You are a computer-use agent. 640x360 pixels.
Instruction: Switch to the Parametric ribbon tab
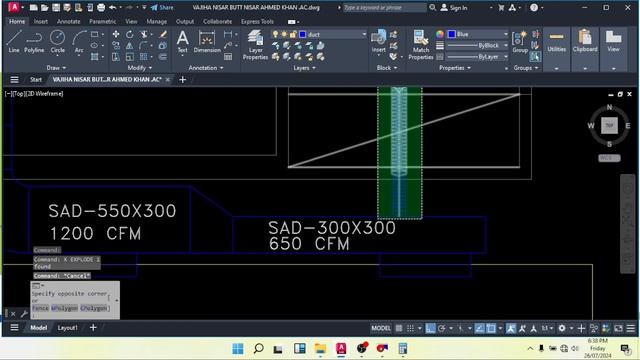pos(102,21)
